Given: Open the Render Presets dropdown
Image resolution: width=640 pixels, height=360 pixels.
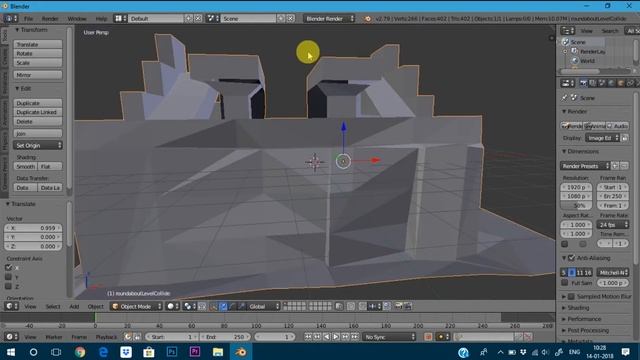Looking at the screenshot, I should (x=585, y=166).
